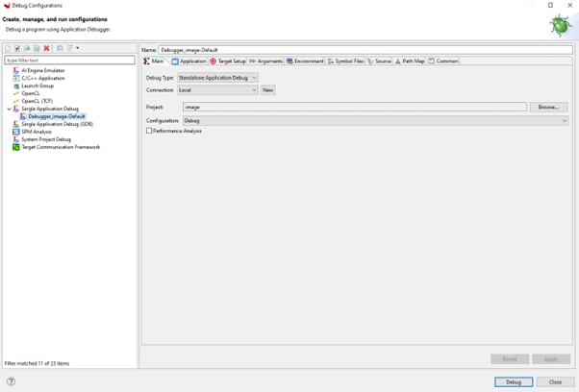The width and height of the screenshot is (579, 392).
Task: Click the Collapse All toolbar icon
Action: pos(60,48)
